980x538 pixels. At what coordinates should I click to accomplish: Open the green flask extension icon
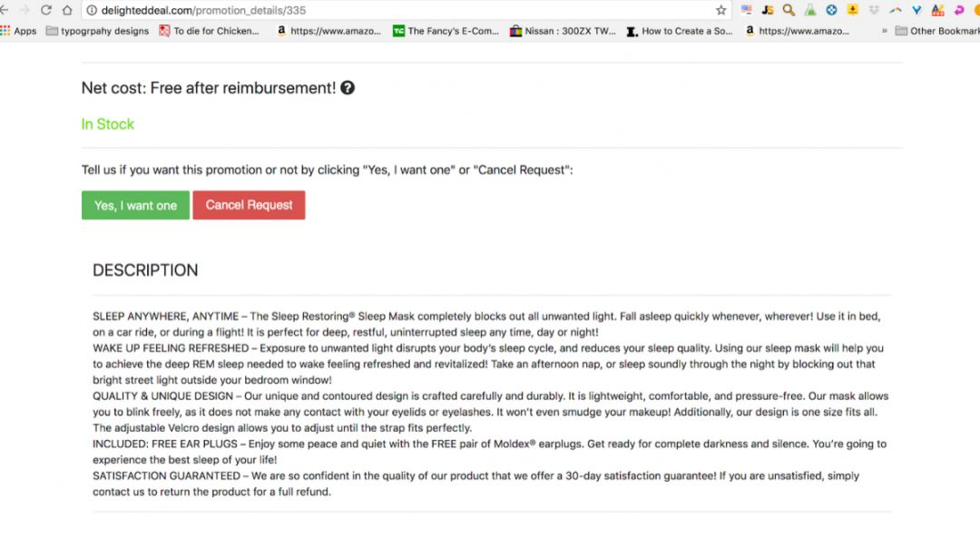tap(810, 10)
